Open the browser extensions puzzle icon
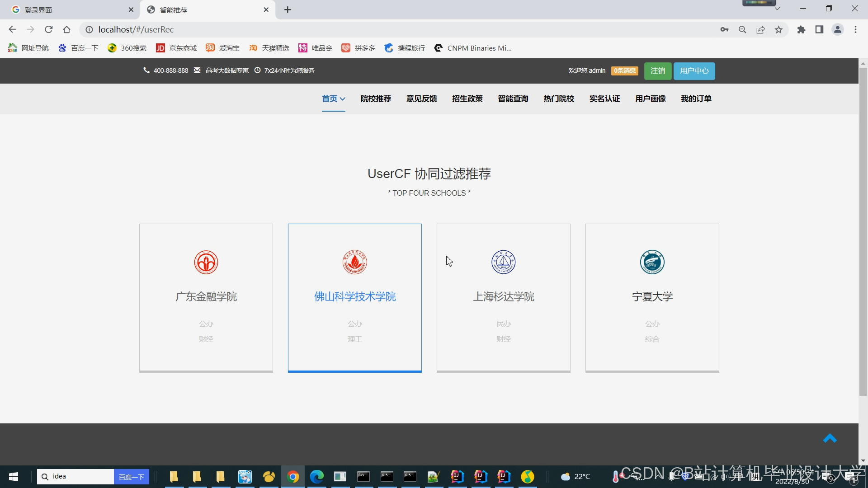The width and height of the screenshot is (868, 488). 801,30
